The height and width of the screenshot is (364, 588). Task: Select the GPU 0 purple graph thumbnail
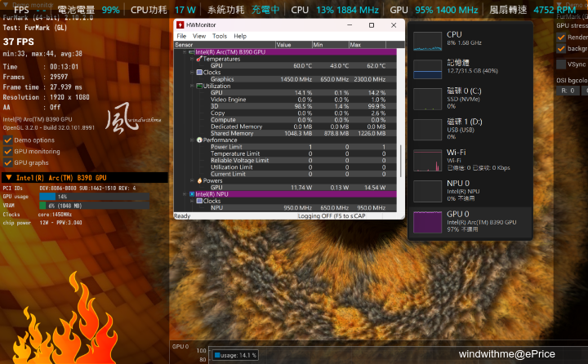tap(427, 222)
